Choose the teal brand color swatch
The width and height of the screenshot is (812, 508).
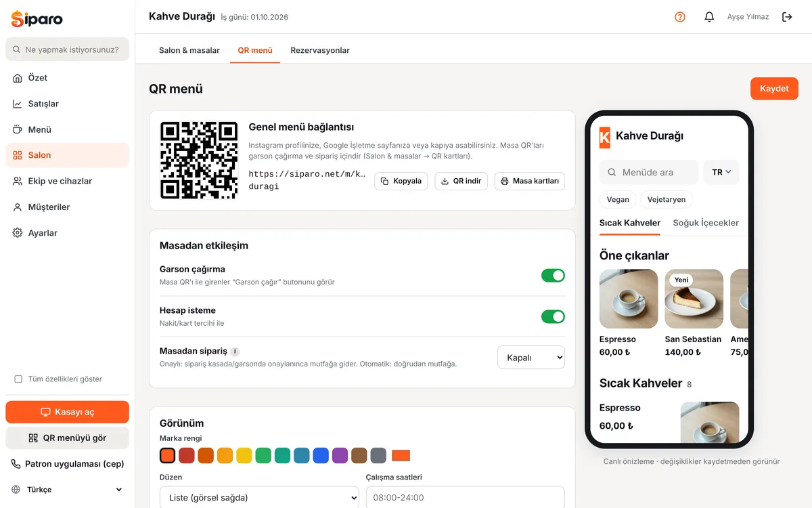point(283,455)
